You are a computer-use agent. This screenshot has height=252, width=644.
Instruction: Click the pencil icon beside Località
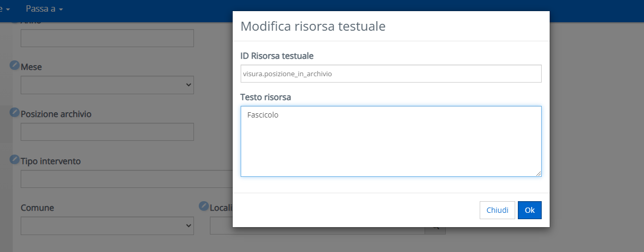pos(204,206)
